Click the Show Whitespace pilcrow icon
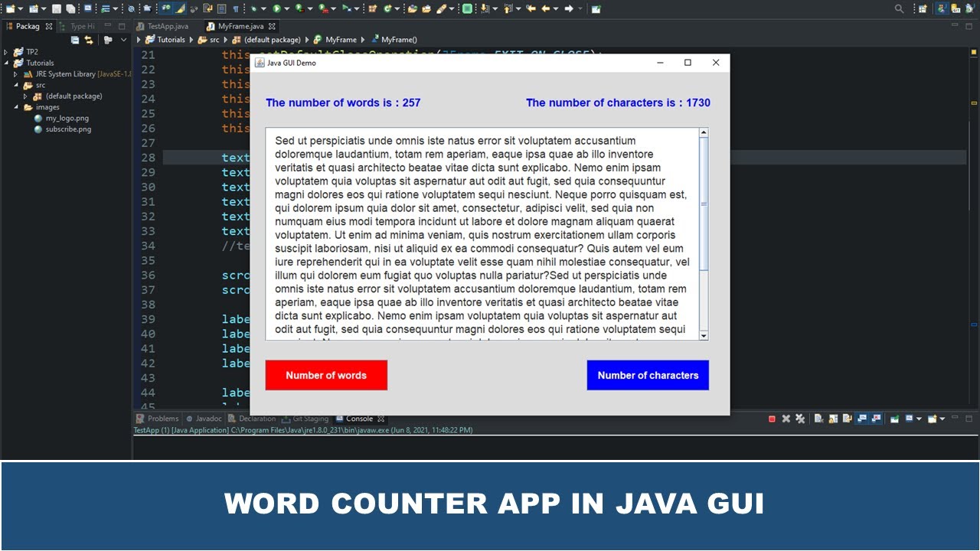 (x=236, y=8)
